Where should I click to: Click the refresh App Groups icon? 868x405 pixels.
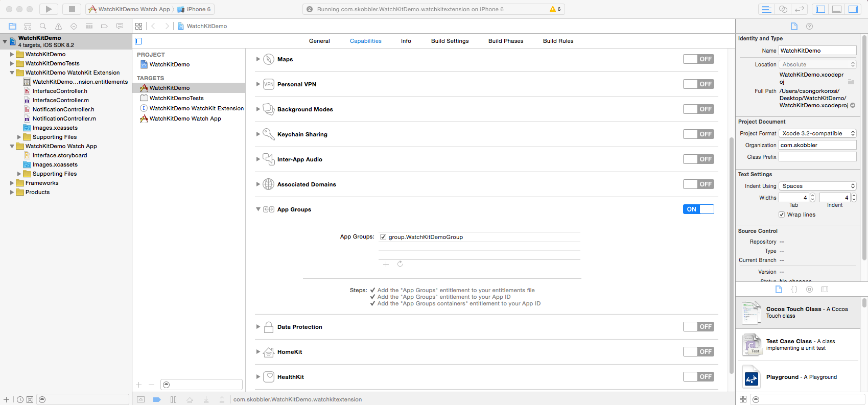coord(400,264)
